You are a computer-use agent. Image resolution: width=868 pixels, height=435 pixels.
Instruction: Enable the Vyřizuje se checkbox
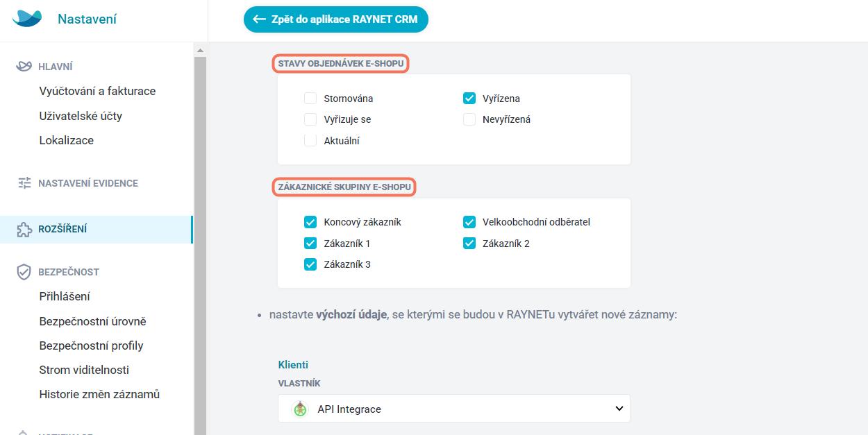(x=310, y=119)
